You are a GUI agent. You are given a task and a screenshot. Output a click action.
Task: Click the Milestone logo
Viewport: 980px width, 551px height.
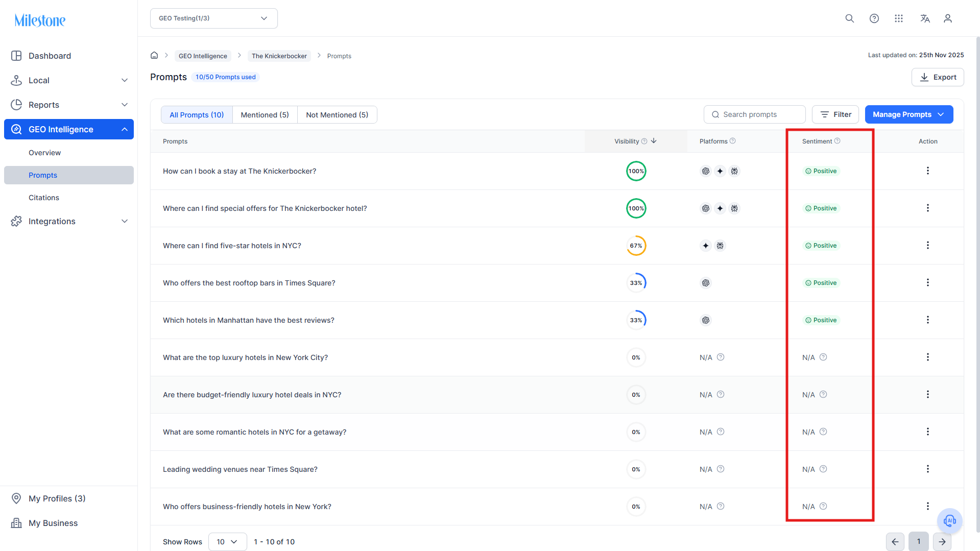click(x=40, y=20)
